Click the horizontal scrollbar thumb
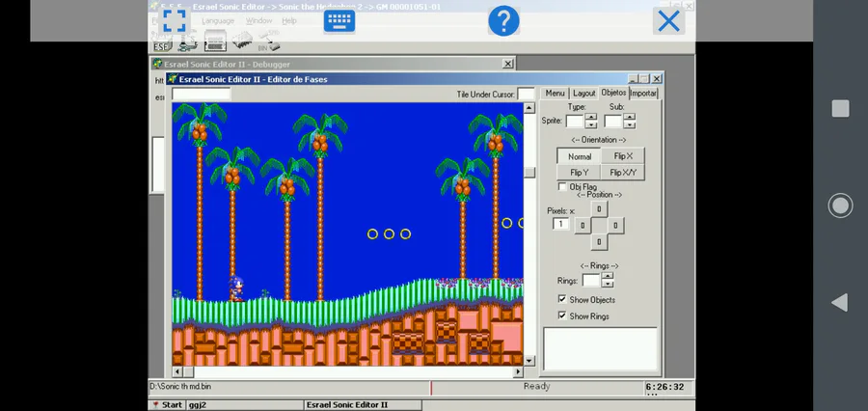Image resolution: width=868 pixels, height=411 pixels. tap(188, 372)
